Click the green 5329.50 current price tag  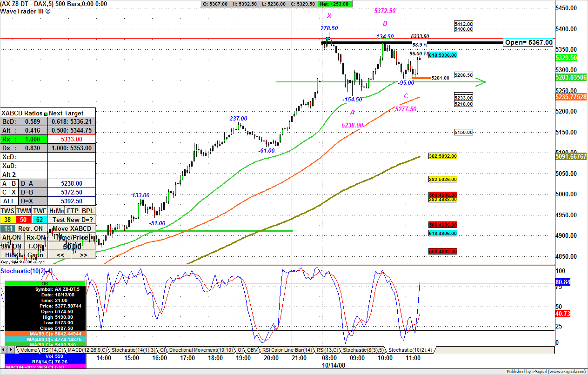(566, 58)
